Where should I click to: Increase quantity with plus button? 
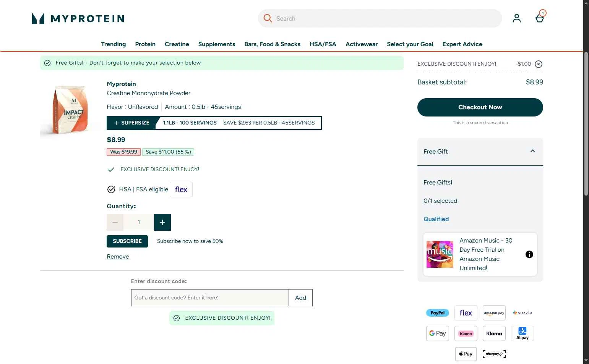pos(162,222)
